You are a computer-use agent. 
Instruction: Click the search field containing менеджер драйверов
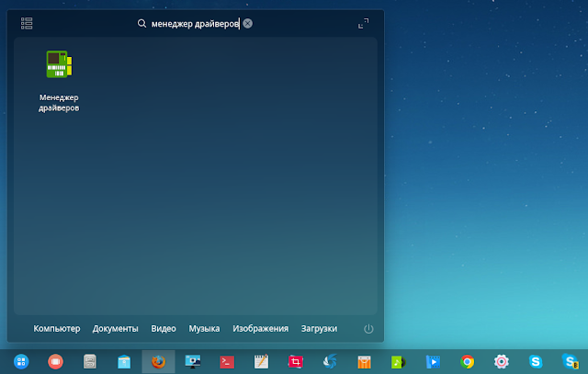(x=195, y=24)
